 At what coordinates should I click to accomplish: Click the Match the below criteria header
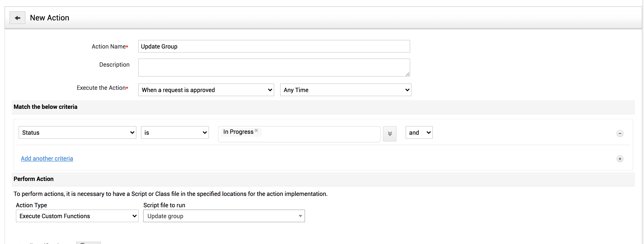click(45, 107)
